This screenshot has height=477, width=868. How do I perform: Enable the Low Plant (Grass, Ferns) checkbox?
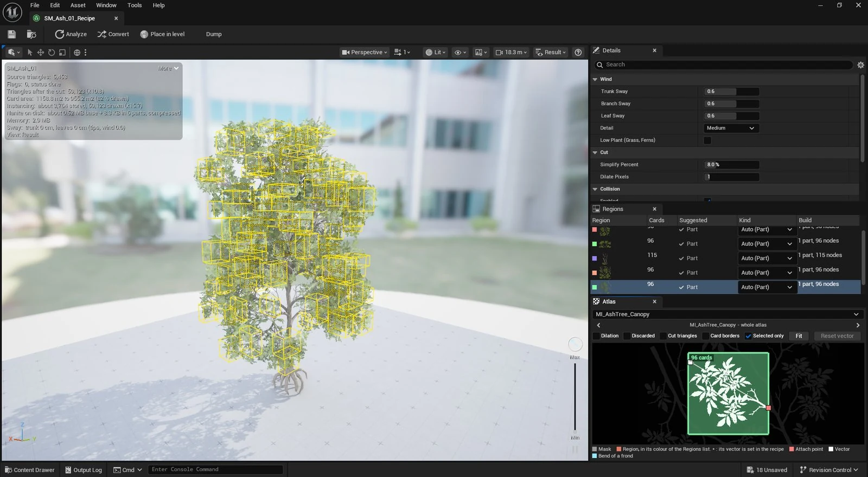click(707, 140)
